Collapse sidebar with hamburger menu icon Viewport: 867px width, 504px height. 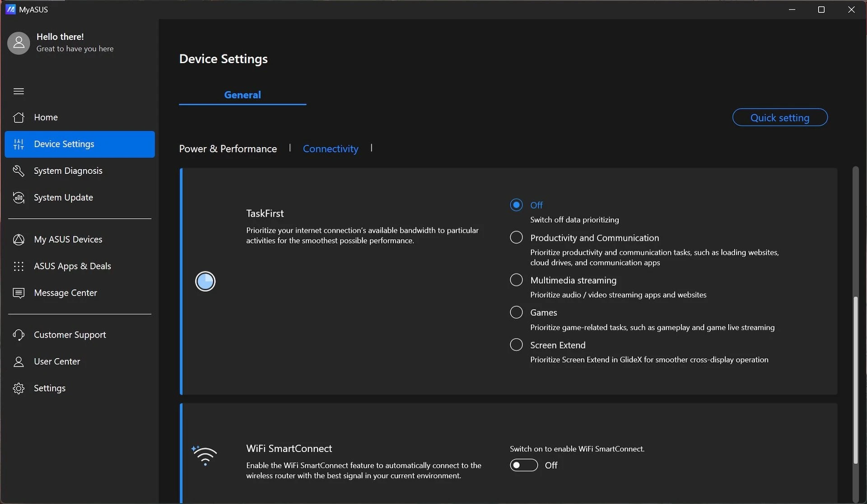(x=19, y=91)
